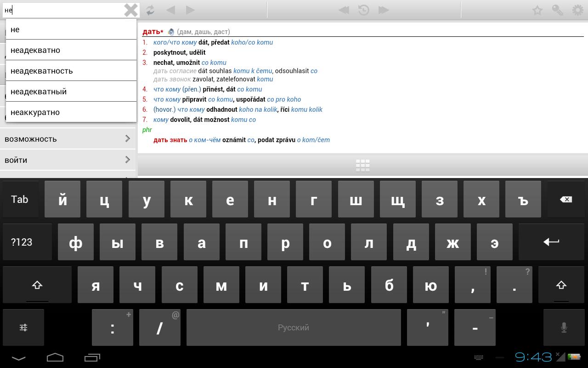This screenshot has height=368, width=588.
Task: Tap the translation "poskytnout, udělit"
Action: point(180,52)
